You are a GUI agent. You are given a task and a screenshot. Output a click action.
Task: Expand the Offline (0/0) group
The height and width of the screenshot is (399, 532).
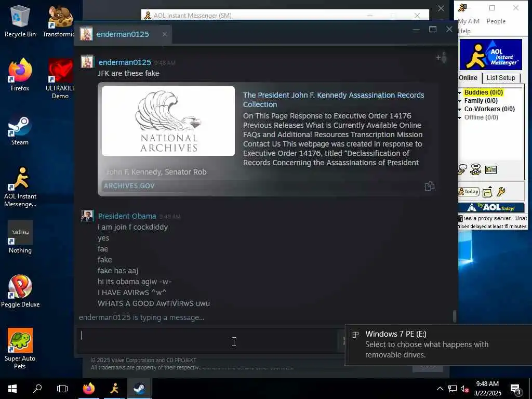point(460,118)
